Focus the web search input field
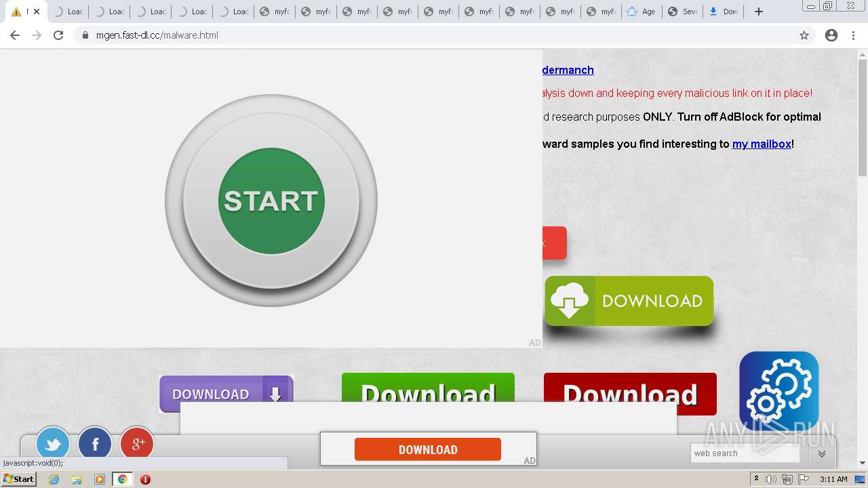 coord(745,453)
